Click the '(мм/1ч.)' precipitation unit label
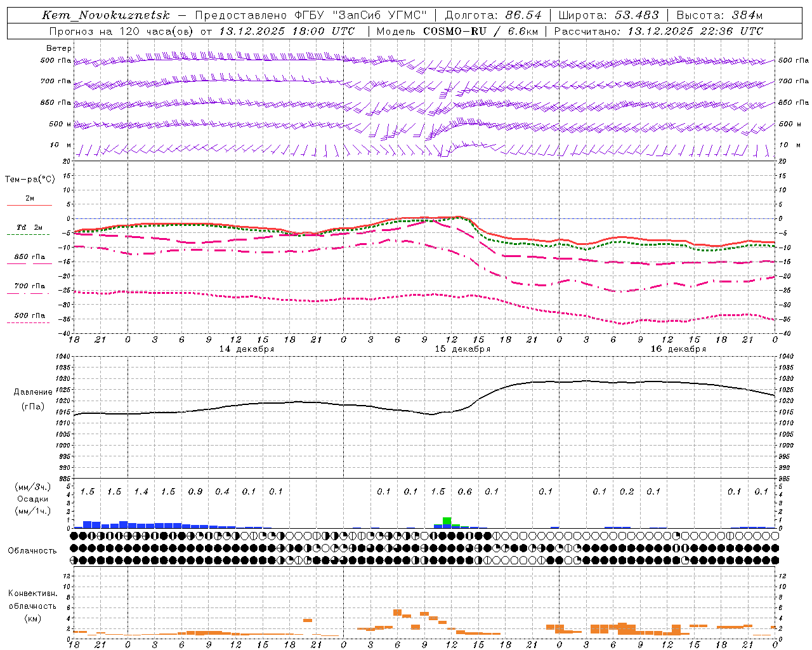The image size is (812, 650). (x=32, y=511)
